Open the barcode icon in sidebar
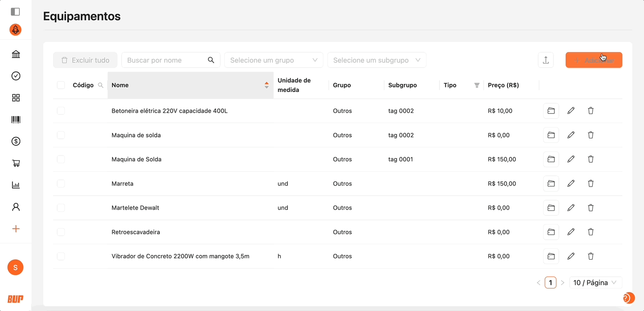The image size is (644, 311). [x=16, y=119]
